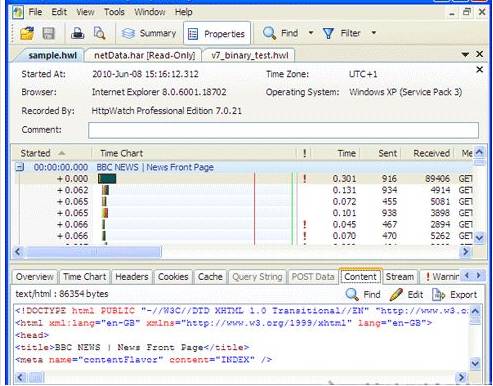Screen dimensions: 493x386
Task: Click the Print icon in the toolbar
Action: click(x=77, y=33)
